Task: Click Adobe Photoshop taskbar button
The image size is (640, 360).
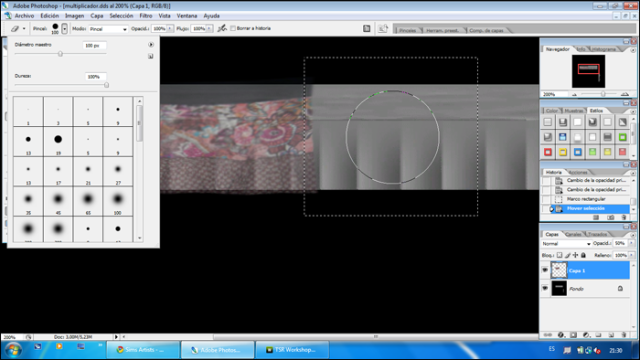Action: pyautogui.click(x=218, y=350)
